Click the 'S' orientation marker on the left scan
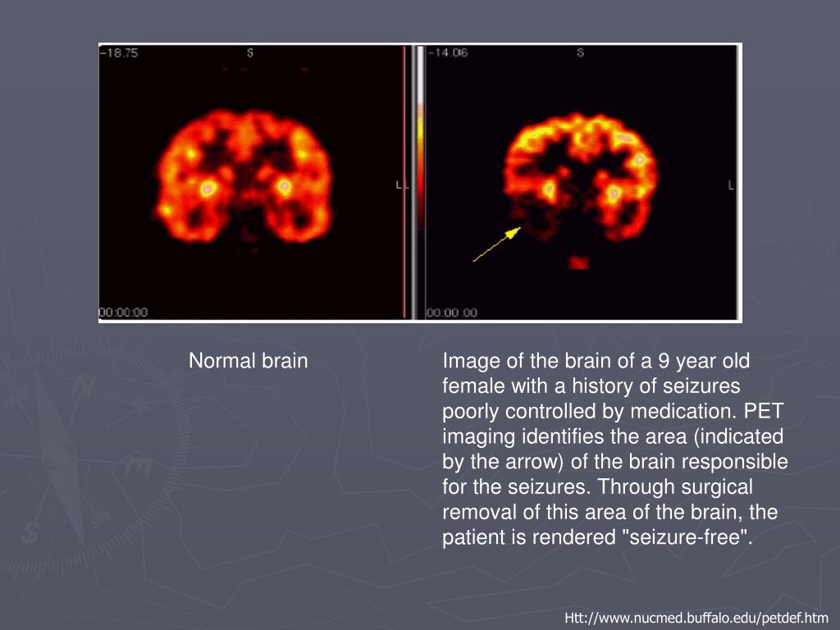 pos(250,53)
